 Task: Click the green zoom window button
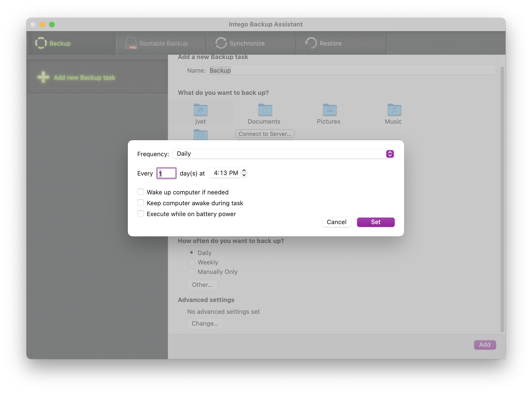pos(52,24)
